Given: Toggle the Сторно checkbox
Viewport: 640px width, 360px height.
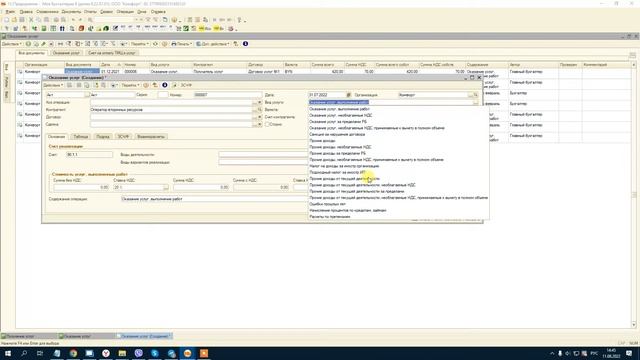Looking at the screenshot, I should click(x=267, y=124).
